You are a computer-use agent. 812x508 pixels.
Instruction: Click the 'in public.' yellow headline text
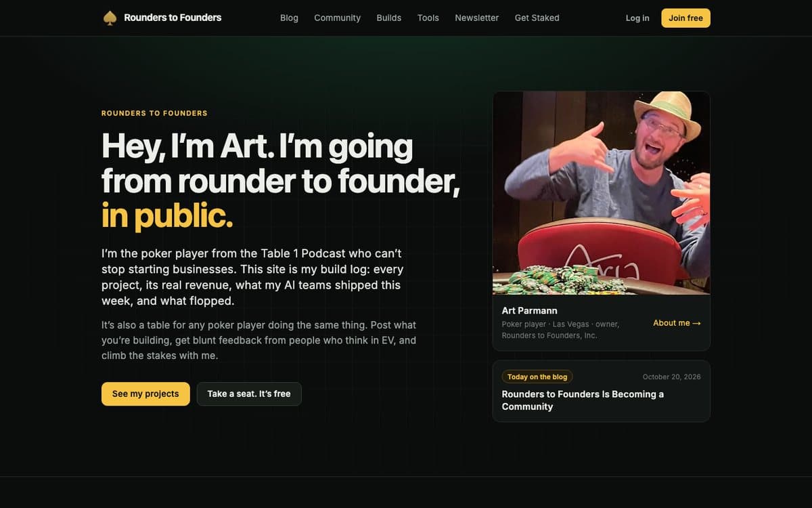(x=167, y=216)
